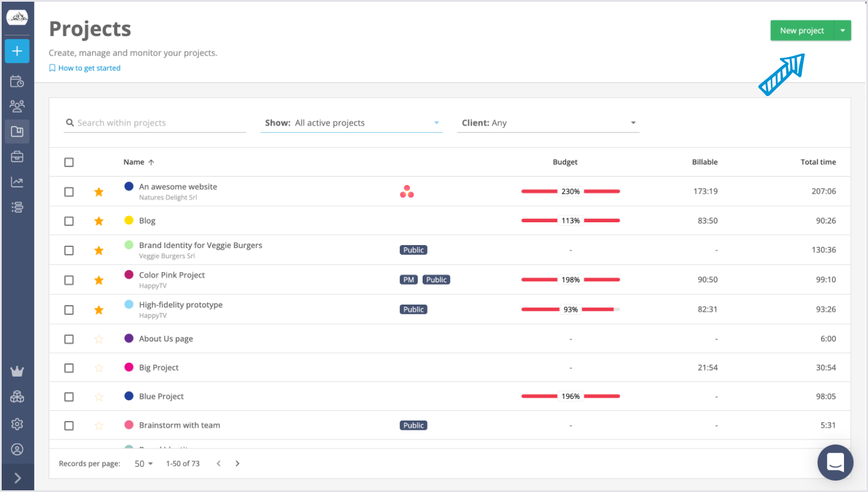Open the New project dropdown arrow
The image size is (868, 492).
843,30
